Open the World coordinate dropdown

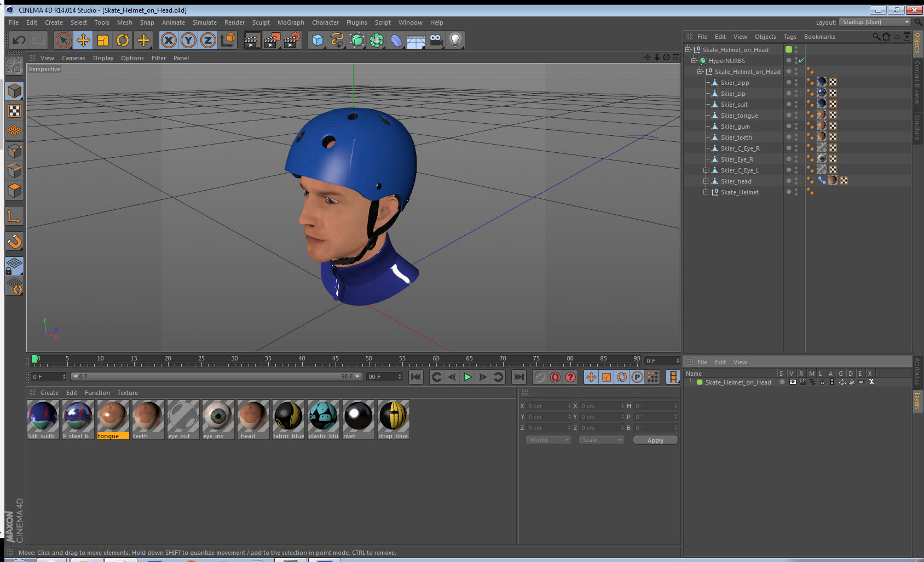(548, 440)
